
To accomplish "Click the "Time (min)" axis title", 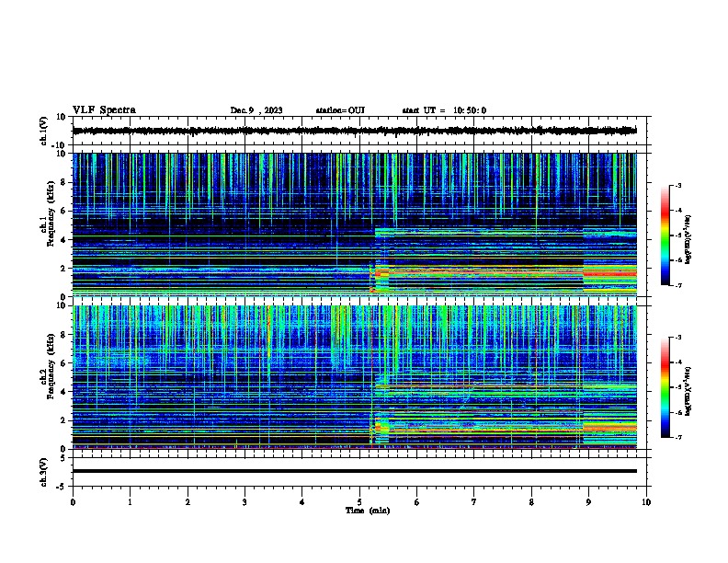I will click(368, 511).
